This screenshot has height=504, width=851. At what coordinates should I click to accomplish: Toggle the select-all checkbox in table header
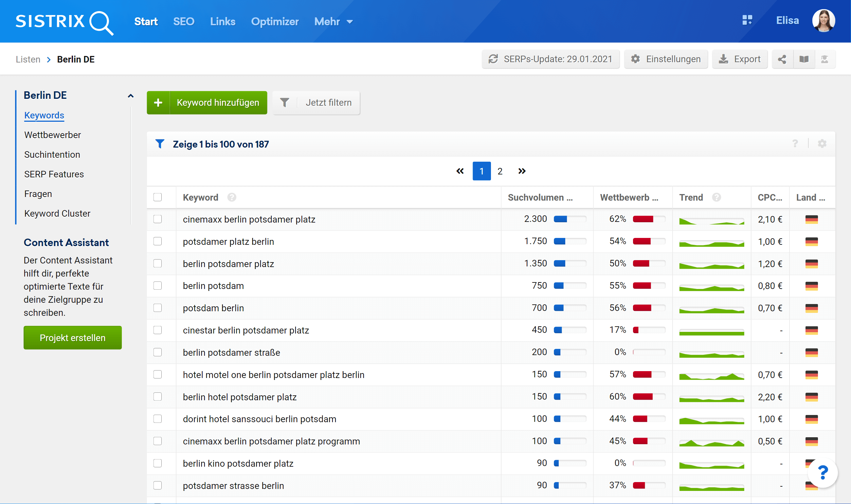157,197
